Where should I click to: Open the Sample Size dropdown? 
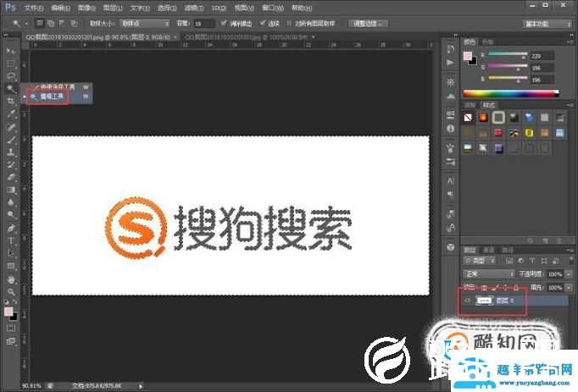pos(144,24)
